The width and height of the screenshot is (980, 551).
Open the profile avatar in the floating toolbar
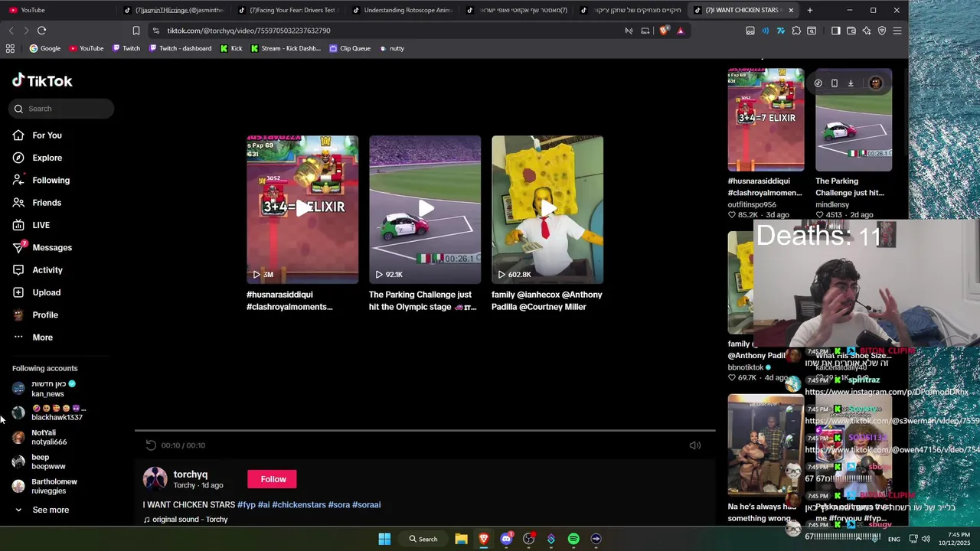(x=876, y=83)
